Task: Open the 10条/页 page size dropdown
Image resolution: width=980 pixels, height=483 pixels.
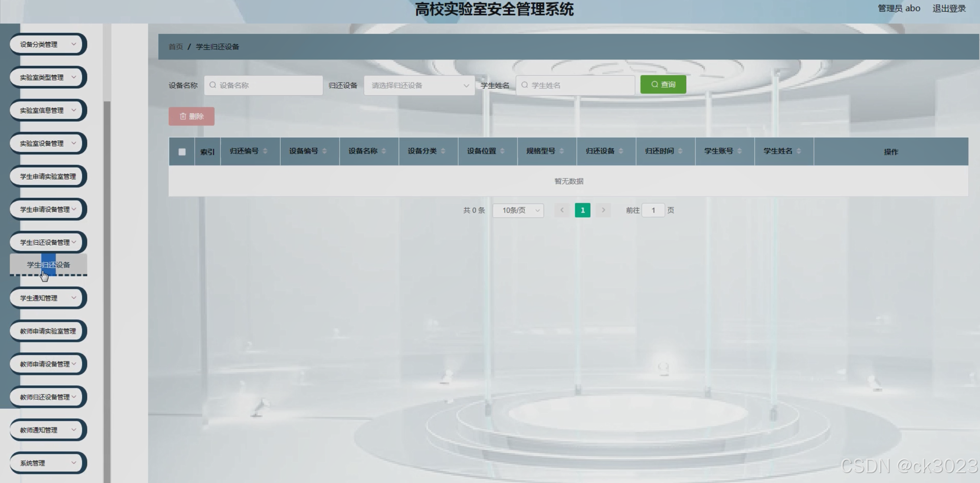Action: tap(518, 210)
